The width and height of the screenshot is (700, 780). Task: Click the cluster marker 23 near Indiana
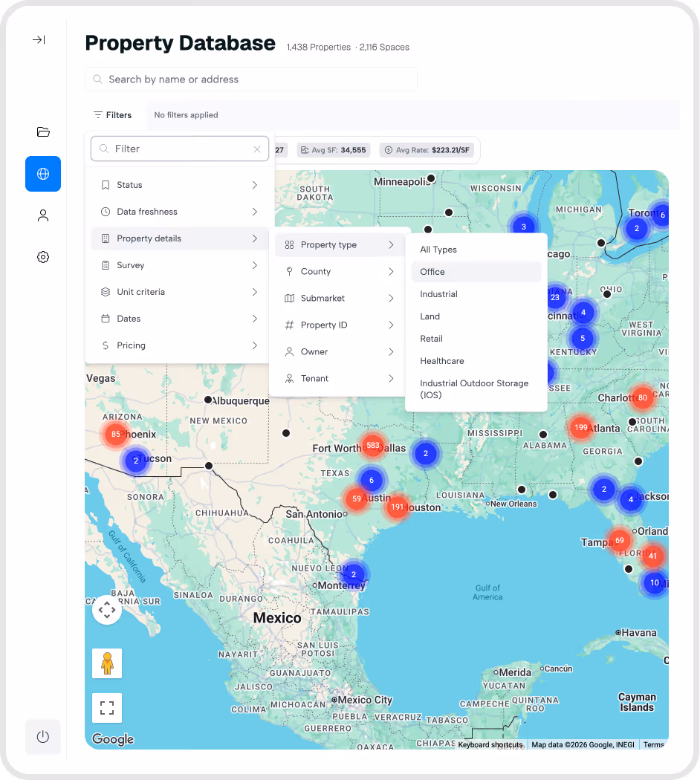(x=555, y=297)
